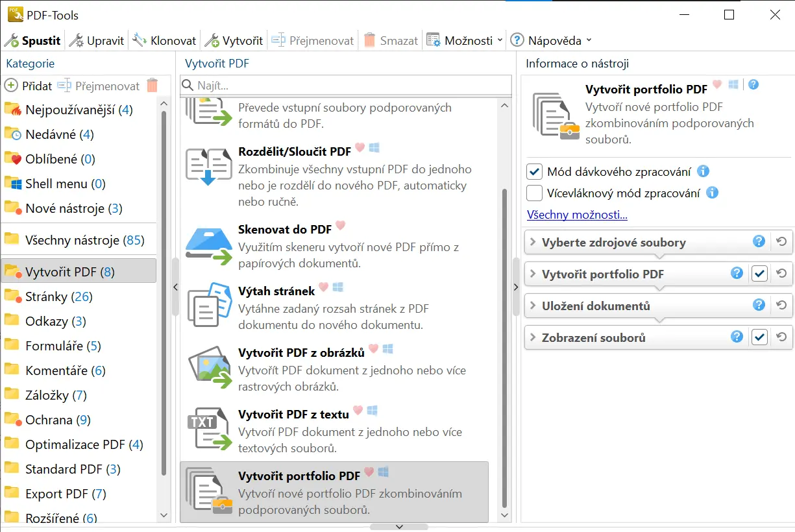Click Windows icon beside Vytvořit PDF z textu
This screenshot has height=532, width=795.
click(372, 411)
